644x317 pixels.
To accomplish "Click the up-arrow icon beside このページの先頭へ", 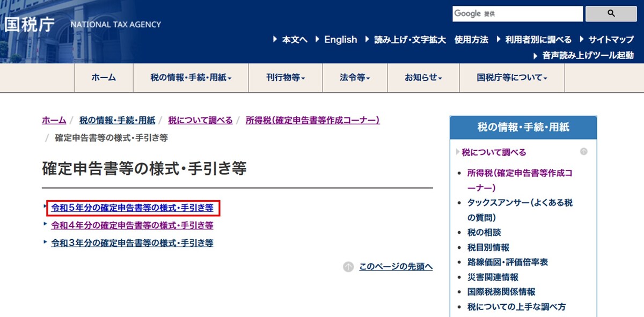I will click(349, 267).
